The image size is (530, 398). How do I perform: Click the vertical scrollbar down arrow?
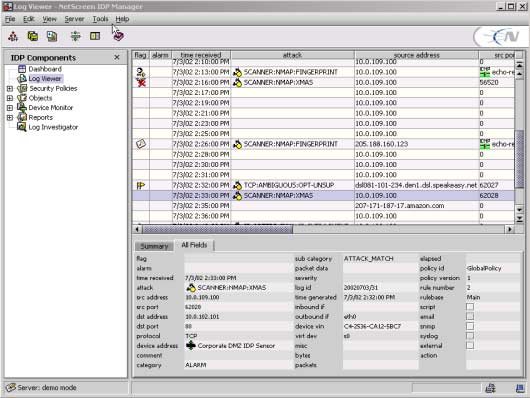coord(520,210)
